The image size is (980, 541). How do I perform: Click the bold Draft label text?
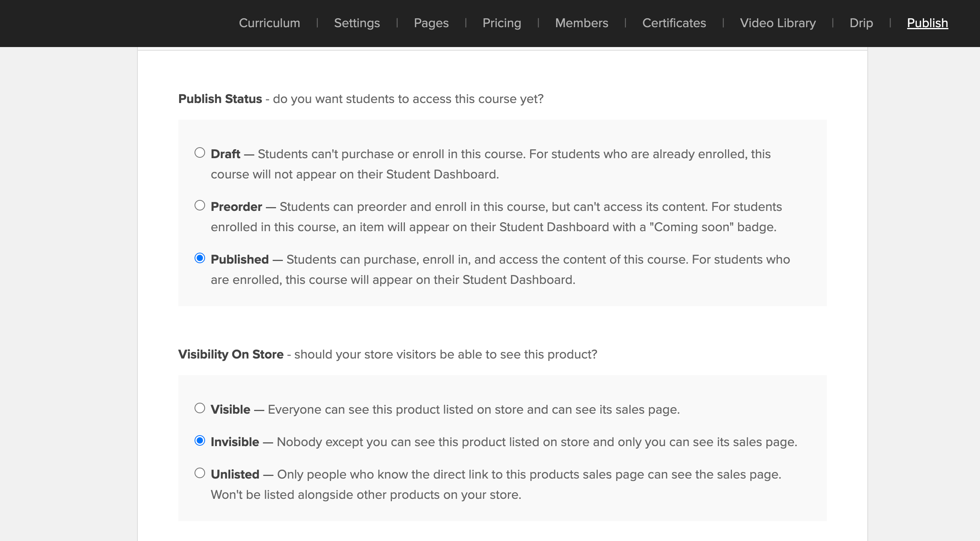click(225, 154)
